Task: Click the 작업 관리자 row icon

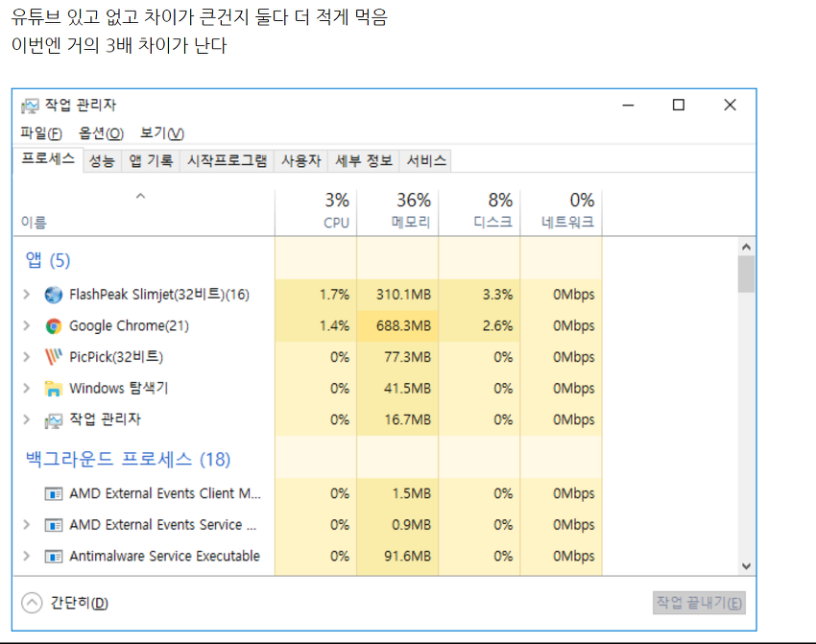Action: [x=53, y=420]
